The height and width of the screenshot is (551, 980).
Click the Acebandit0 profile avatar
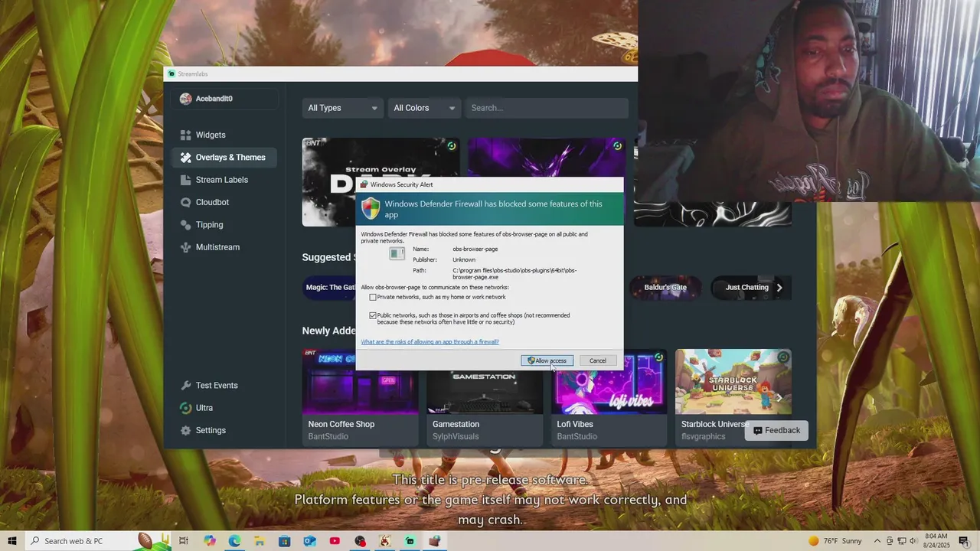185,99
